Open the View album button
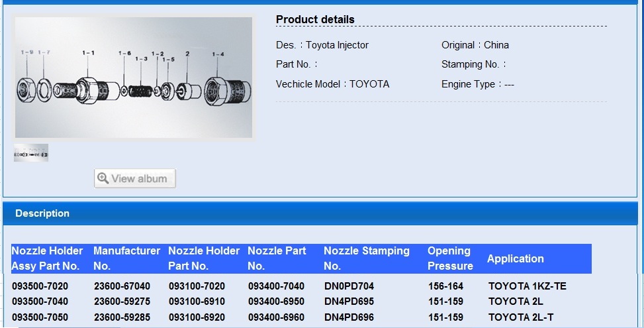This screenshot has height=328, width=644. tap(135, 178)
